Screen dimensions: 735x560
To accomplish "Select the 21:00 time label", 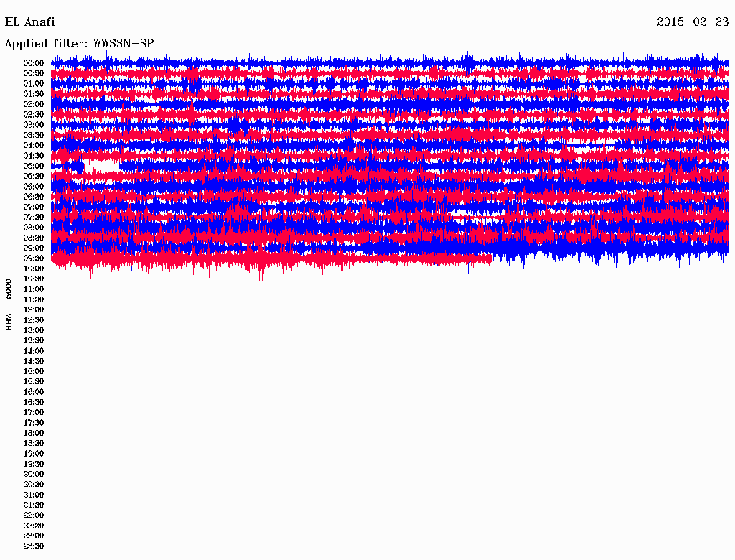I will [34, 495].
